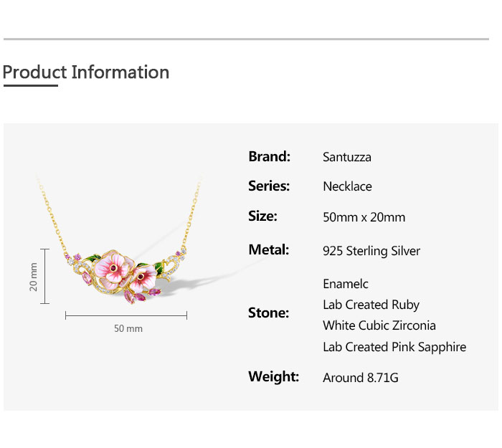Click the Metal: label

pos(268,249)
